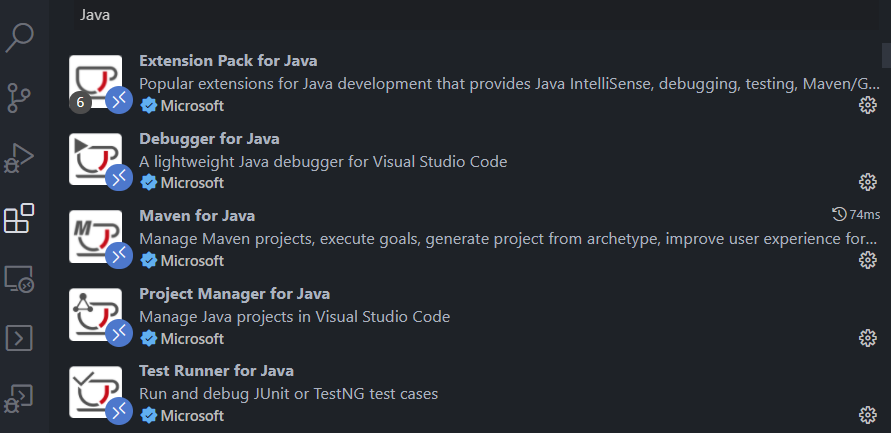
Task: Click the gear icon for Test Runner for Java
Action: (867, 415)
